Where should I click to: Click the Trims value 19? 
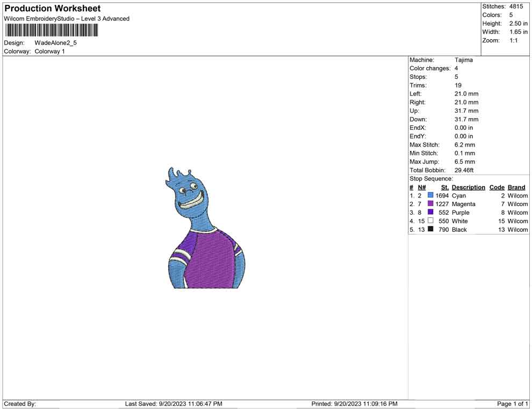click(x=458, y=85)
